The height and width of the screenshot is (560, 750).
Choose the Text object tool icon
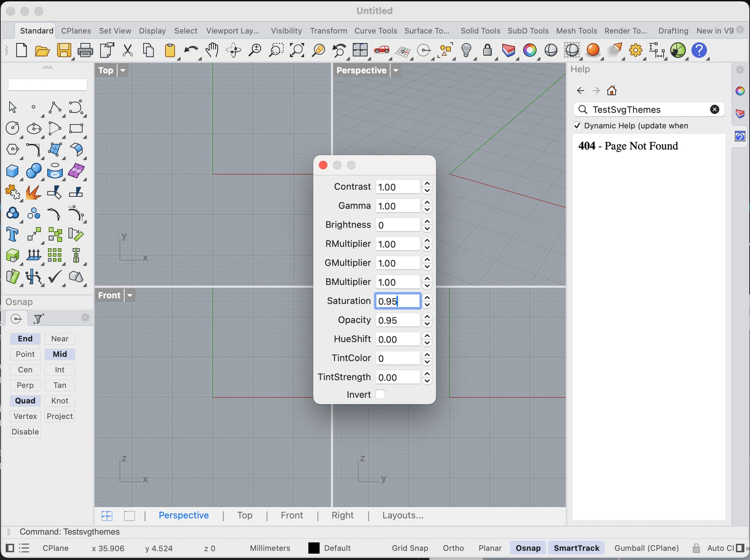12,235
